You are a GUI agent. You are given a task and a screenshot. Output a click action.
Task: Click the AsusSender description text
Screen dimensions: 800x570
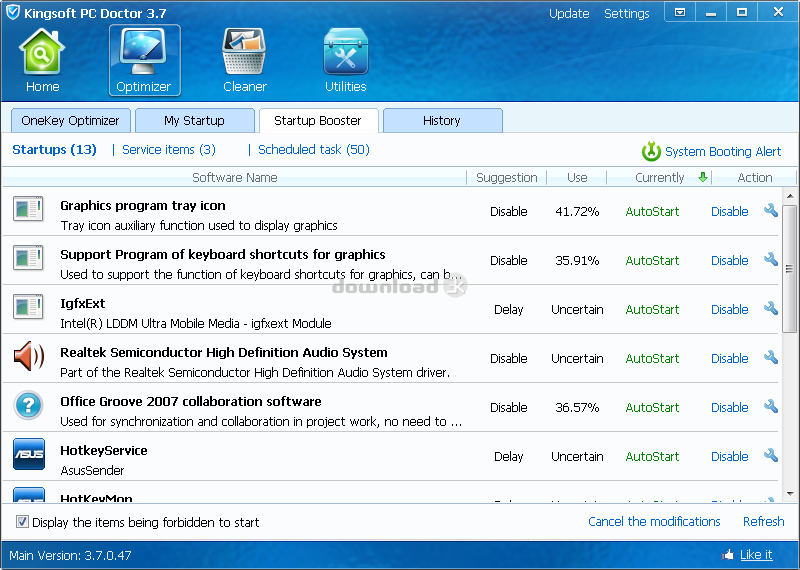(92, 470)
